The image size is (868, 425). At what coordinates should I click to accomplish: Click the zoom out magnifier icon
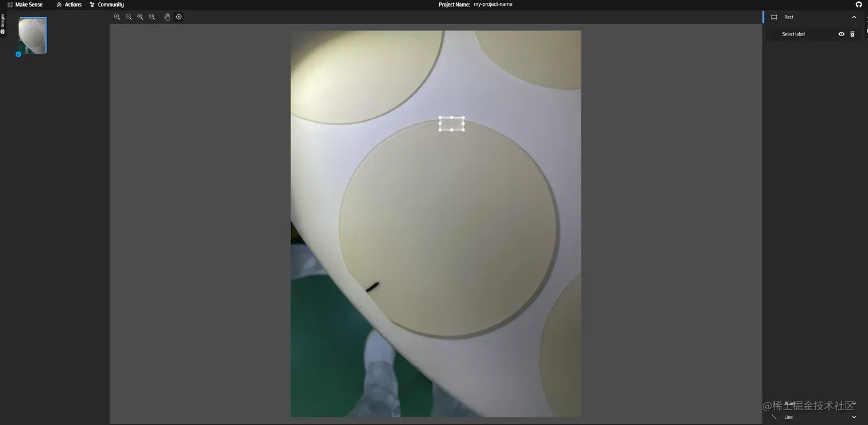(x=129, y=17)
